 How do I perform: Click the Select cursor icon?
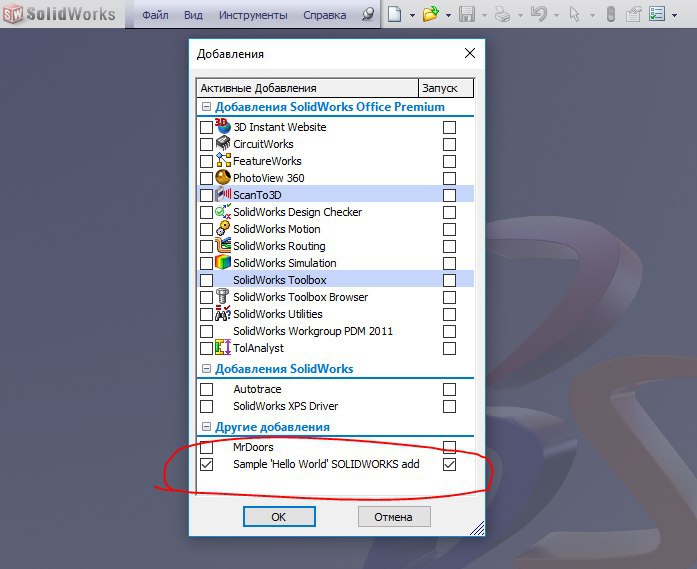(x=574, y=14)
